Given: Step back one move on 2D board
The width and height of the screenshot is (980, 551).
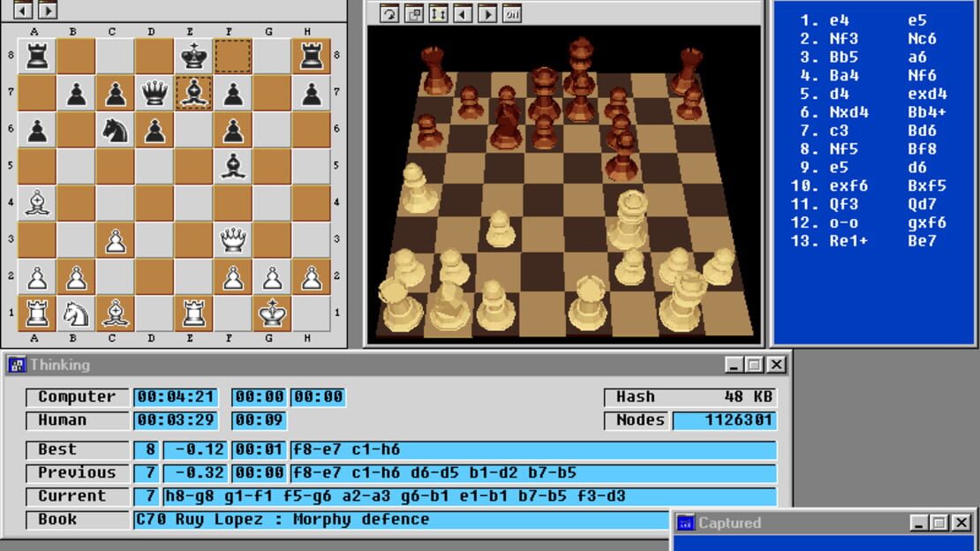Looking at the screenshot, I should coord(23,10).
